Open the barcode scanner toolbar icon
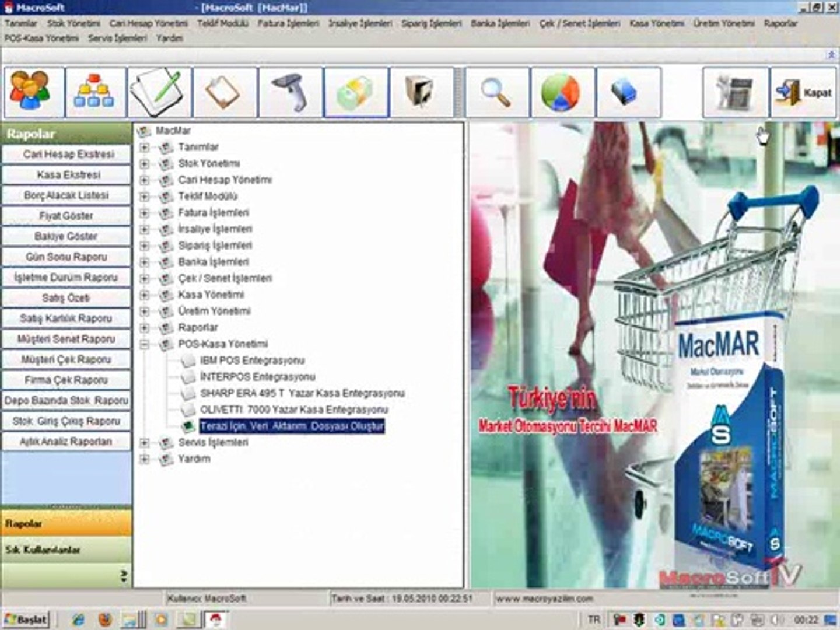The width and height of the screenshot is (840, 630). [x=290, y=92]
